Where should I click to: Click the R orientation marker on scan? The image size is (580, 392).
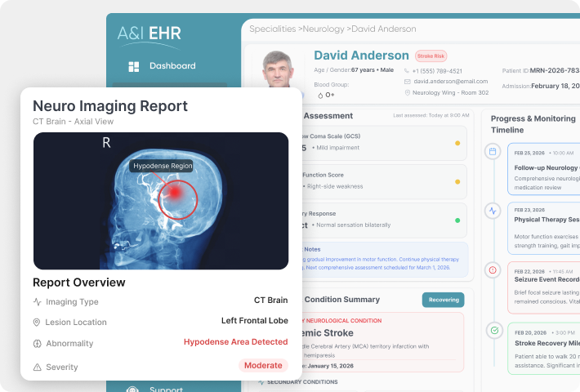click(106, 143)
